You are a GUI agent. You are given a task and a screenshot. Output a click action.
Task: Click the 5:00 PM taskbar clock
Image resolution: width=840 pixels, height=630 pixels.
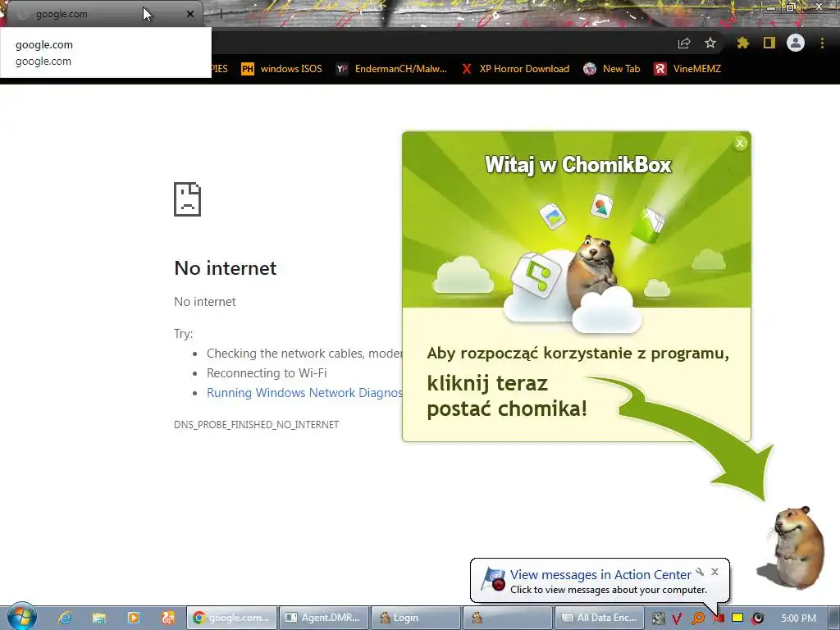click(799, 619)
